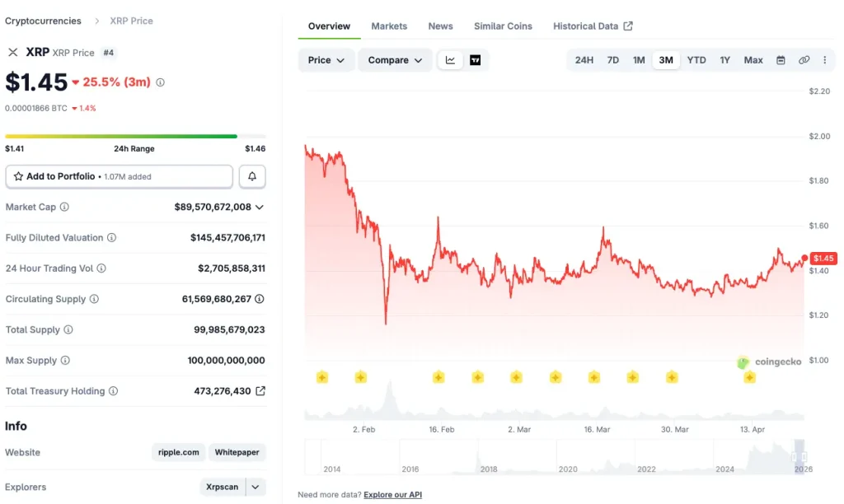Click the 24h Range progress bar
The image size is (844, 504).
[x=136, y=136]
